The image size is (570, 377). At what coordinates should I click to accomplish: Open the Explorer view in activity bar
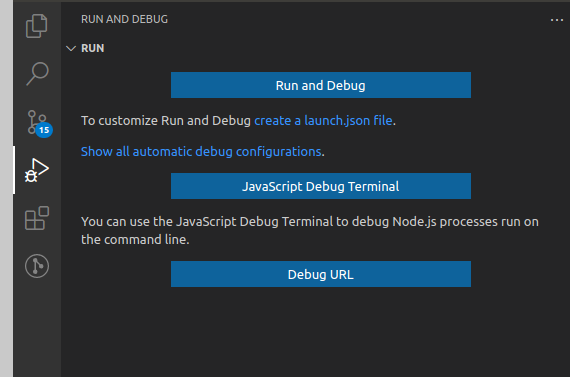pyautogui.click(x=37, y=26)
